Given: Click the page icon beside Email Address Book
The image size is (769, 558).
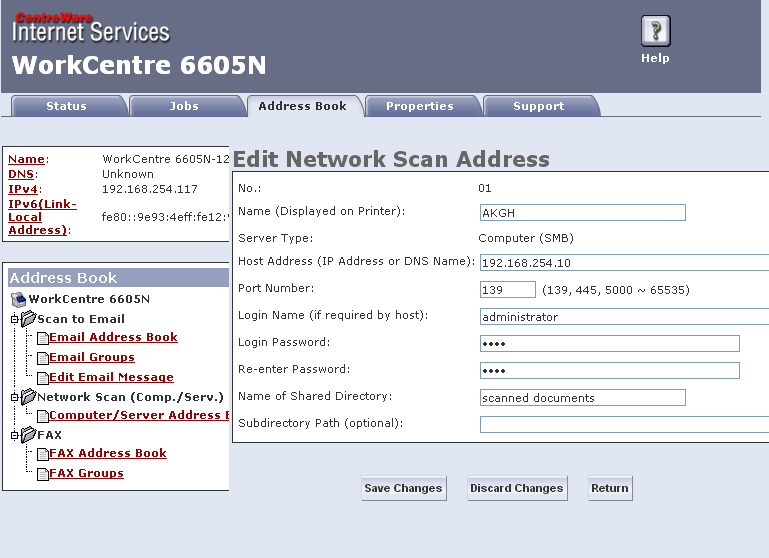Looking at the screenshot, I should 43,338.
